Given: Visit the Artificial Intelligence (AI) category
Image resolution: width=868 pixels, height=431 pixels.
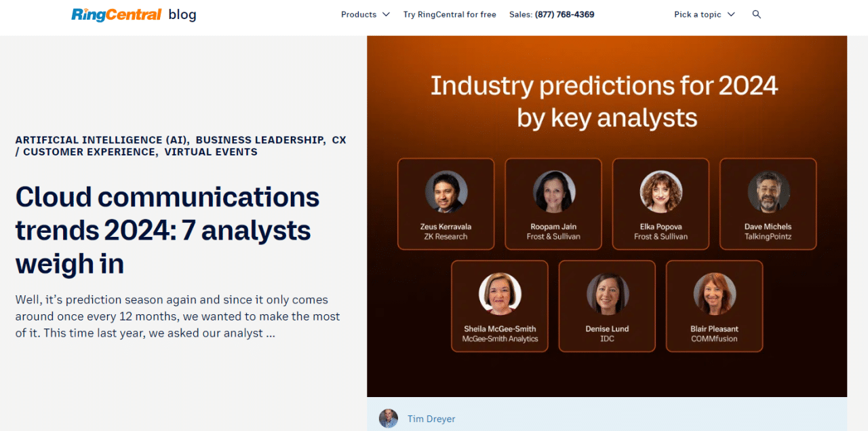Looking at the screenshot, I should (x=101, y=139).
